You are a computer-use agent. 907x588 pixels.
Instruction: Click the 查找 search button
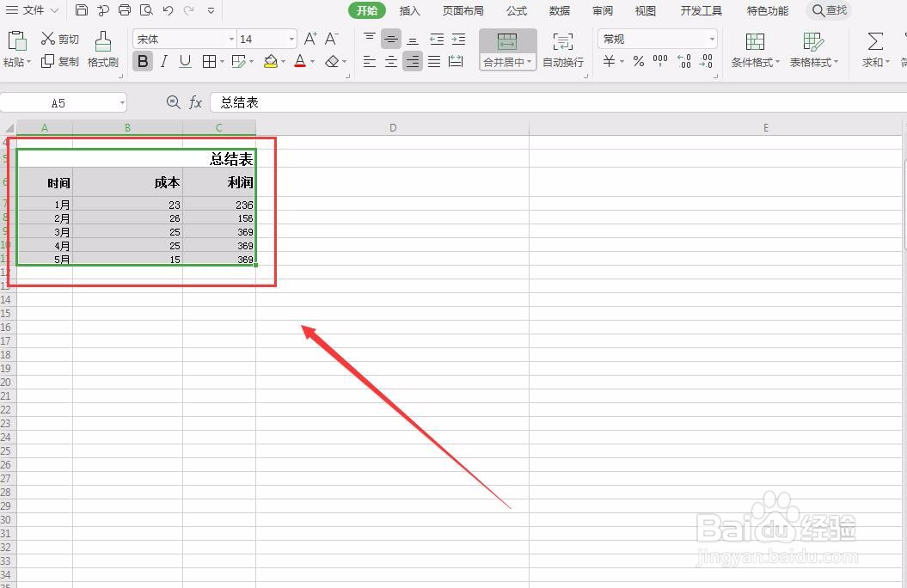click(829, 10)
